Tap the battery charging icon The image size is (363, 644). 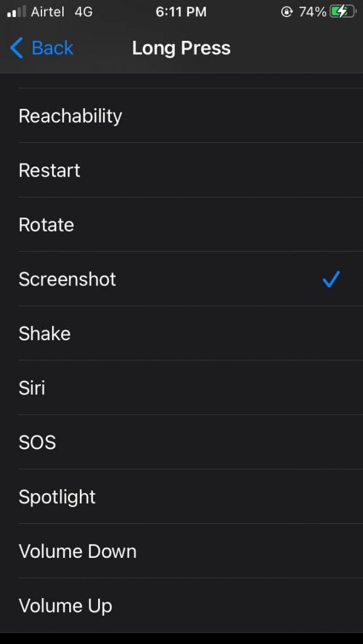pos(344,11)
